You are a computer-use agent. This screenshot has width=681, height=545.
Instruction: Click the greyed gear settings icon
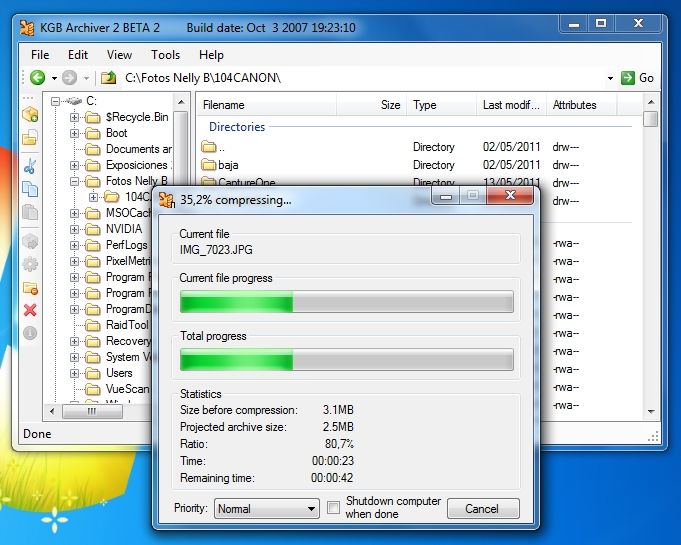30,264
